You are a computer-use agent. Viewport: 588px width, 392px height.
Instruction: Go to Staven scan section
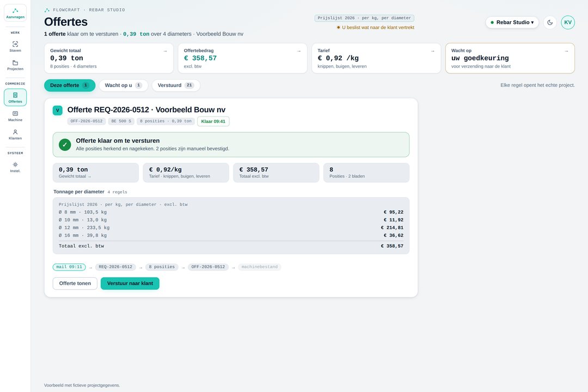(x=15, y=46)
